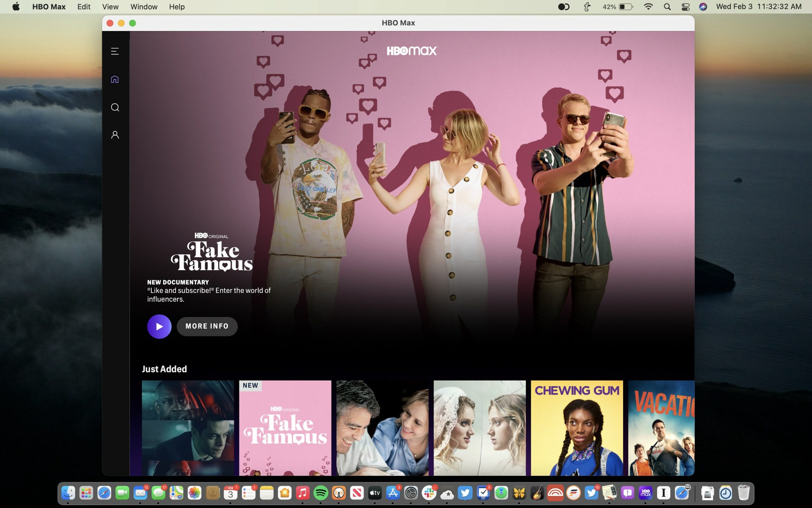Open Launchpad from the dock
Image resolution: width=812 pixels, height=508 pixels.
(x=86, y=493)
